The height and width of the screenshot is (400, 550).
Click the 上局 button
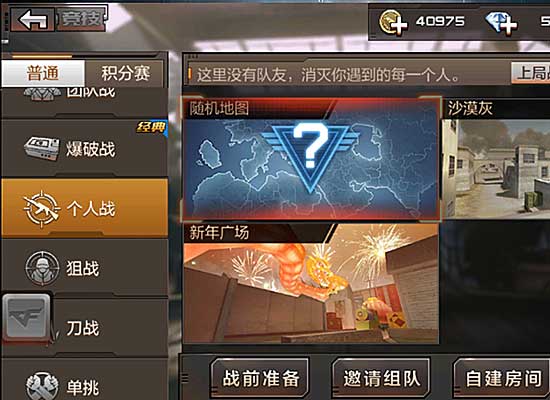pyautogui.click(x=531, y=73)
